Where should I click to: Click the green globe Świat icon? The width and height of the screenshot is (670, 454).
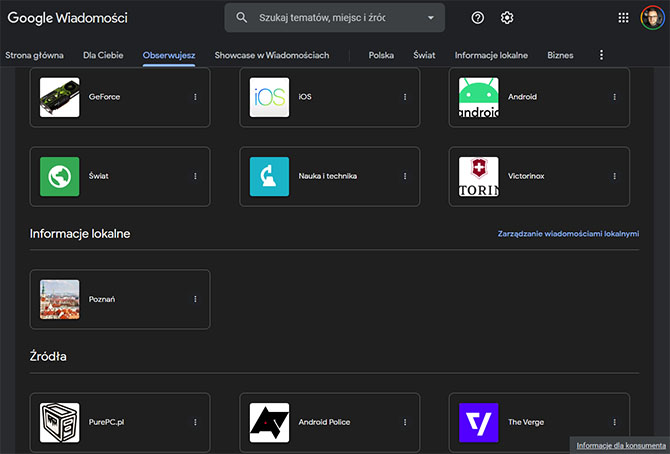[x=59, y=177]
